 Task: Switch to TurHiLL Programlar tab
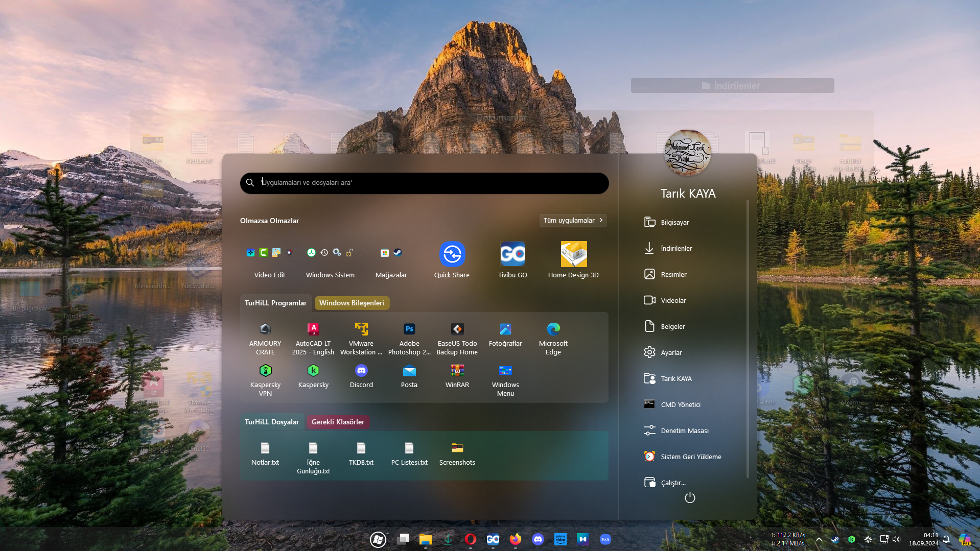[275, 303]
